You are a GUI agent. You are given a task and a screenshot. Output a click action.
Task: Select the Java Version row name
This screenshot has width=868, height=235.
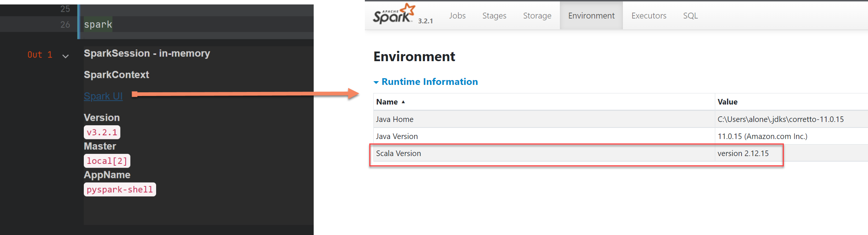pyautogui.click(x=397, y=136)
